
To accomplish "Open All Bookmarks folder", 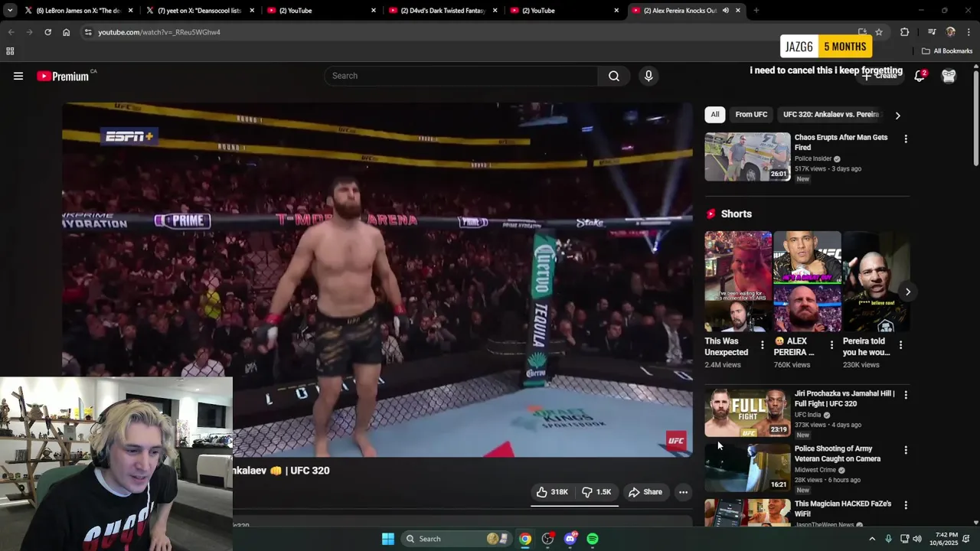I will 947,51.
